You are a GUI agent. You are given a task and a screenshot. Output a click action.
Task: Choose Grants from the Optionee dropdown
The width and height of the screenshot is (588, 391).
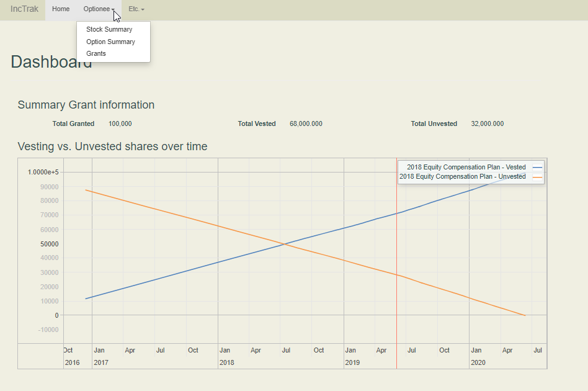96,53
